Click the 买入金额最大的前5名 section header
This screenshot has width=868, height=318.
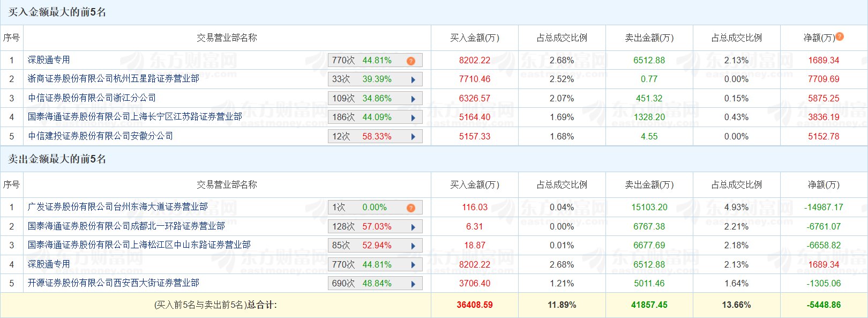point(57,12)
